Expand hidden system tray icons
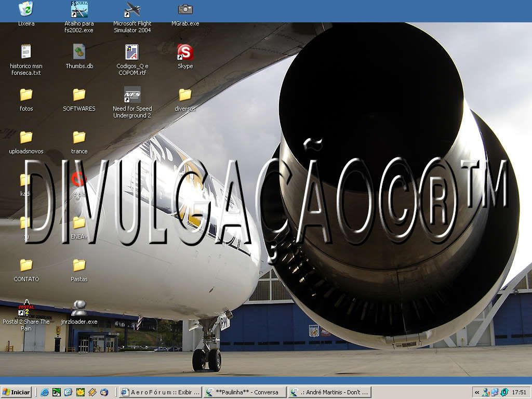 coord(477,392)
